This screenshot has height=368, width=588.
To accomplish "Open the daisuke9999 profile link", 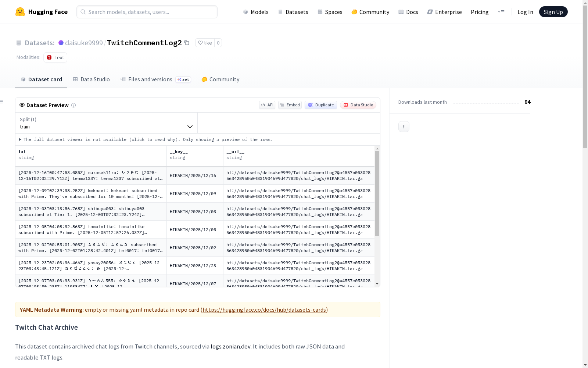I will point(84,43).
